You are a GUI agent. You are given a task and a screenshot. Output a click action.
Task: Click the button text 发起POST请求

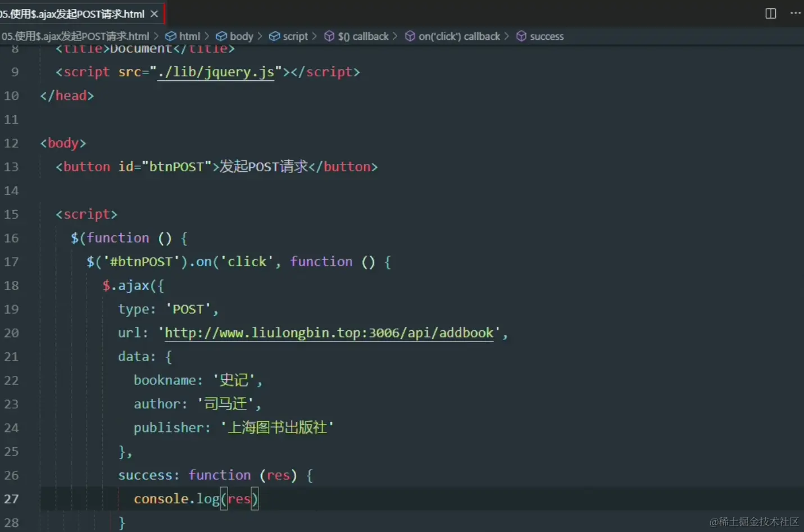click(x=264, y=167)
